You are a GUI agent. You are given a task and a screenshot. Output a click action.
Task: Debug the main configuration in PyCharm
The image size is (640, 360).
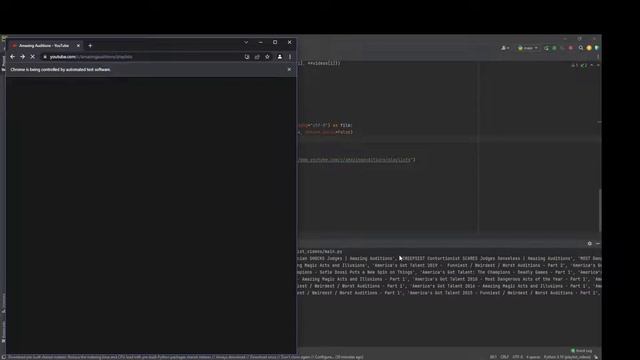point(554,48)
